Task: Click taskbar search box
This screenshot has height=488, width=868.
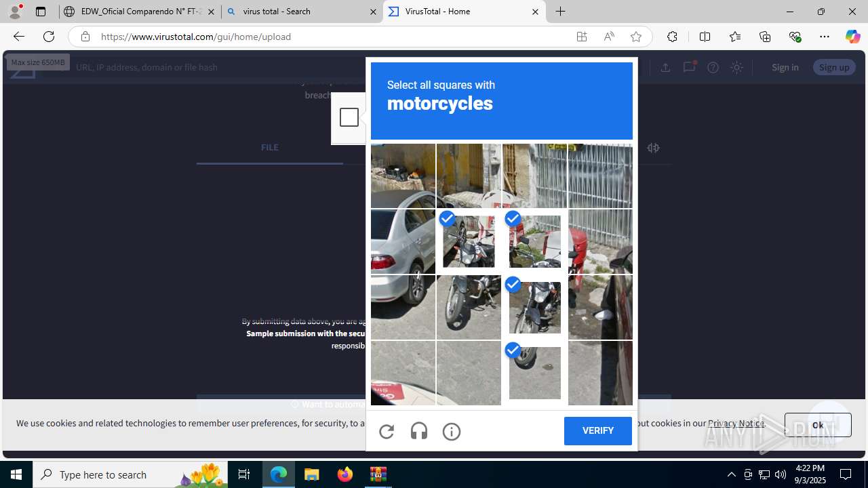Action: pyautogui.click(x=130, y=474)
